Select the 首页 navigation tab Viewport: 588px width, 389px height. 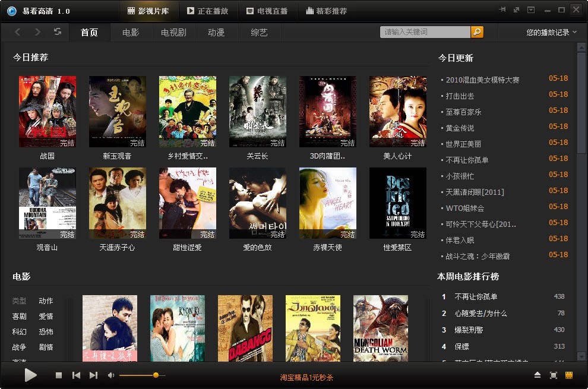click(89, 32)
